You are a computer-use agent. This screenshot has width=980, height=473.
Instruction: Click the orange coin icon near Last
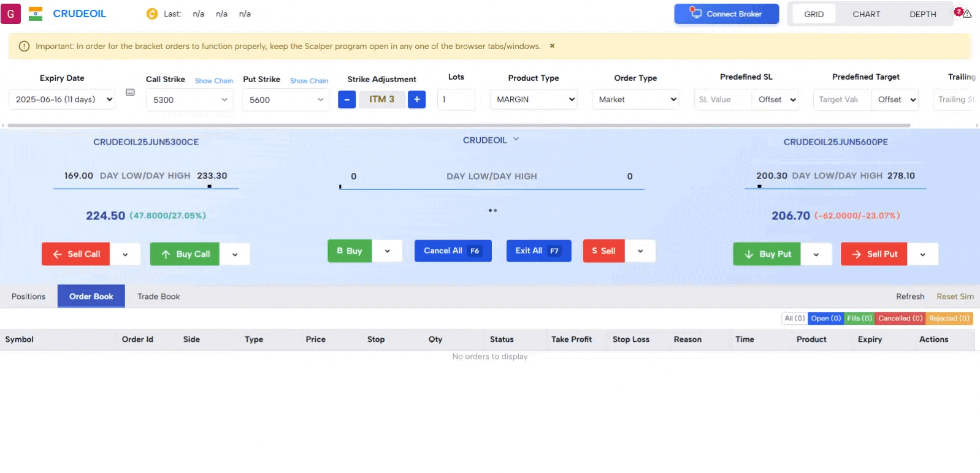(x=152, y=13)
